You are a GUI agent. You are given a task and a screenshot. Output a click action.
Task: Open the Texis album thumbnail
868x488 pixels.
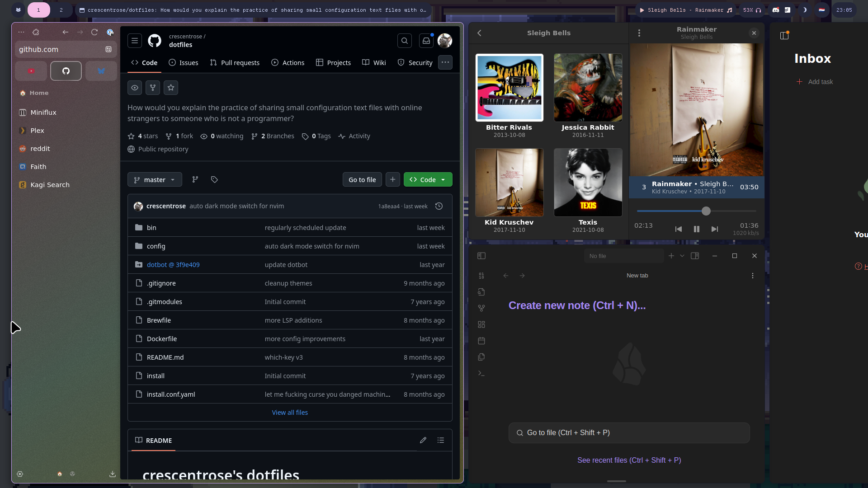(x=588, y=182)
